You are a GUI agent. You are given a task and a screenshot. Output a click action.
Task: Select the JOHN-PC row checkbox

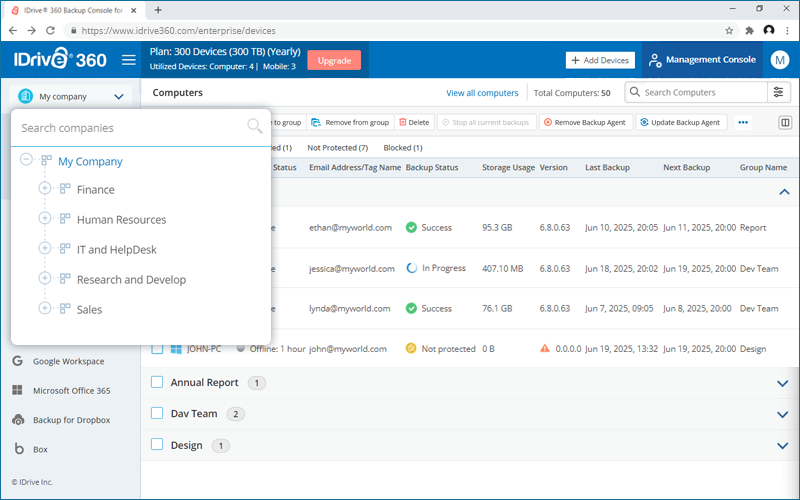click(x=157, y=348)
